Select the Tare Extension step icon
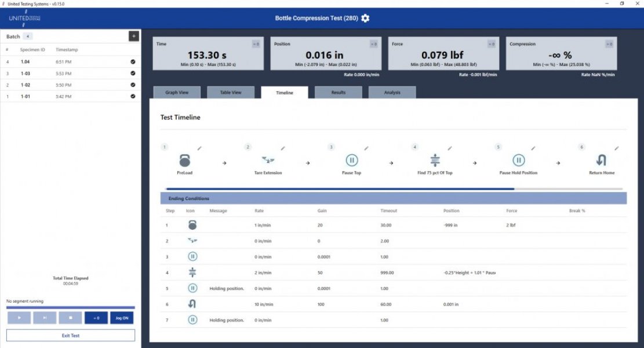The image size is (644, 348). pyautogui.click(x=268, y=160)
